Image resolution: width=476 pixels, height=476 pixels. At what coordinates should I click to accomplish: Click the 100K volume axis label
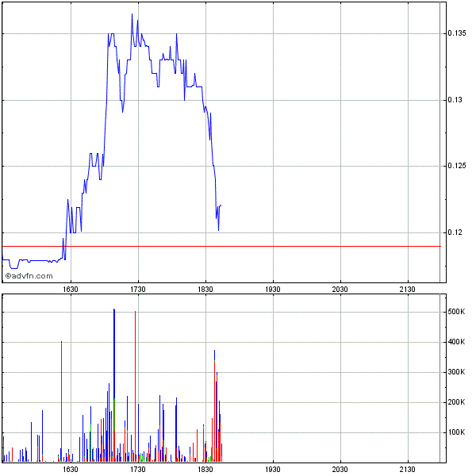coord(456,432)
